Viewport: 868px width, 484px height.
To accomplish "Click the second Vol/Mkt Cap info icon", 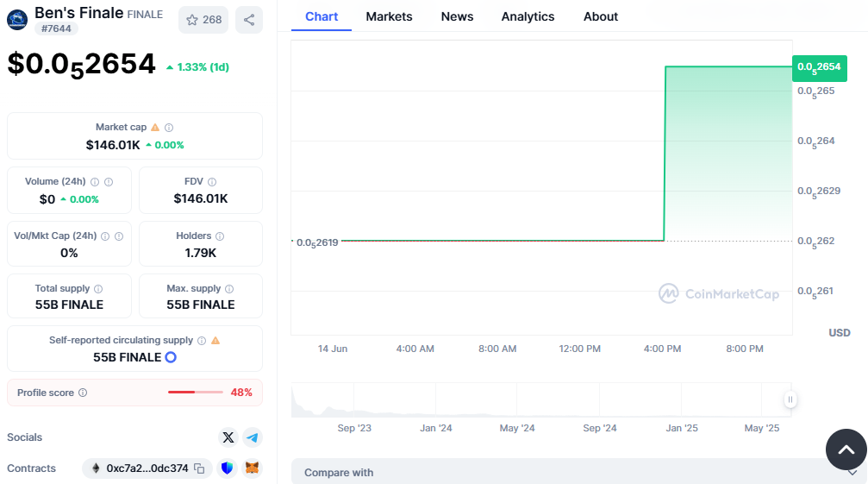I will [118, 236].
